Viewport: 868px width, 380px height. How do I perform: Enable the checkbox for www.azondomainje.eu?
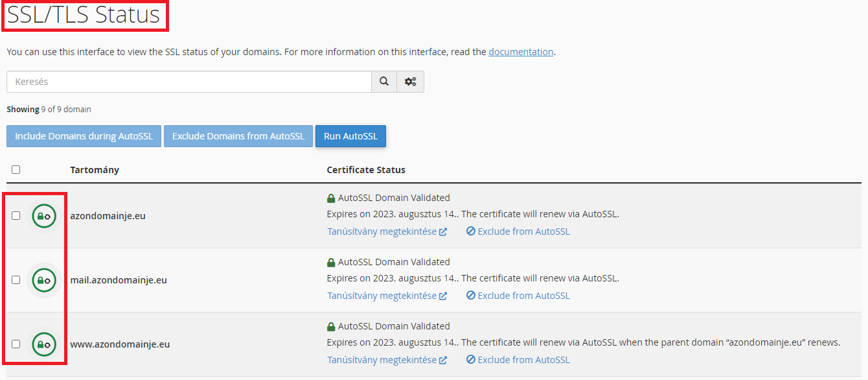16,344
